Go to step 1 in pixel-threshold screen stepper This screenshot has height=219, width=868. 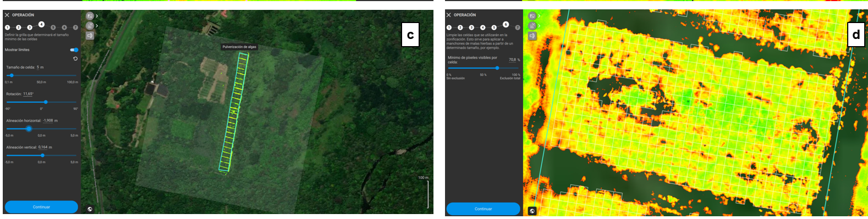[x=449, y=27]
